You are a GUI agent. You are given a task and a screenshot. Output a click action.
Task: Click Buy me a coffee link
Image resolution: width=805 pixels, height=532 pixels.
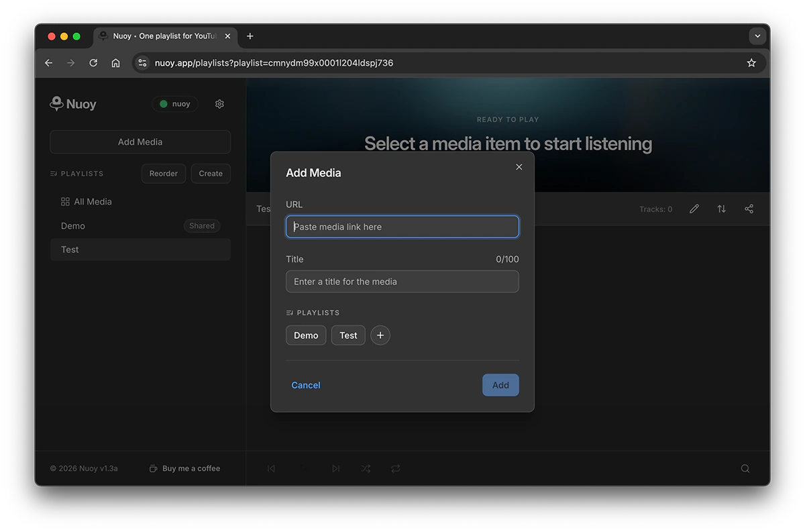(185, 469)
